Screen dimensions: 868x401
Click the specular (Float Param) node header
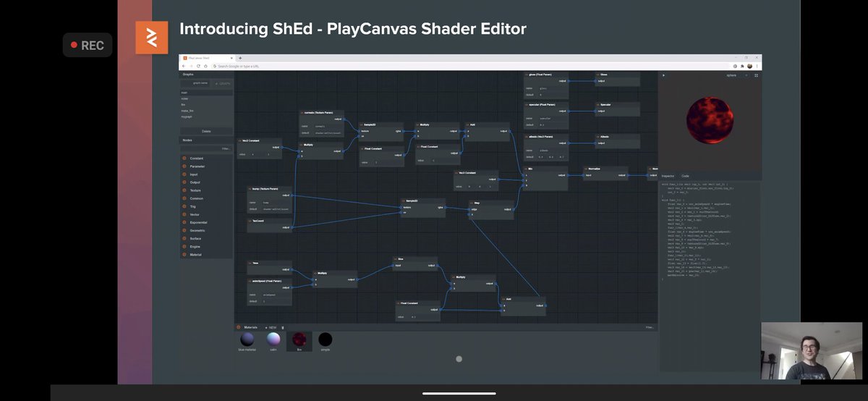[546, 104]
